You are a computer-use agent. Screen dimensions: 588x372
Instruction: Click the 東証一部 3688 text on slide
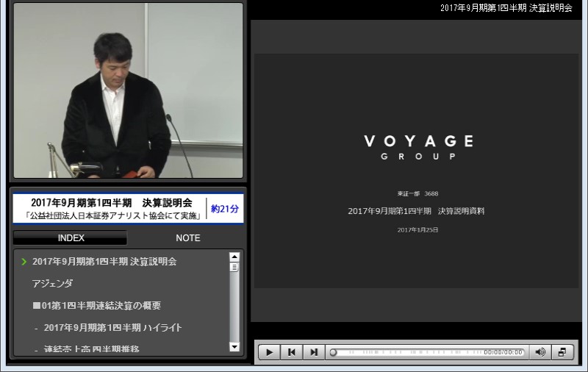417,193
